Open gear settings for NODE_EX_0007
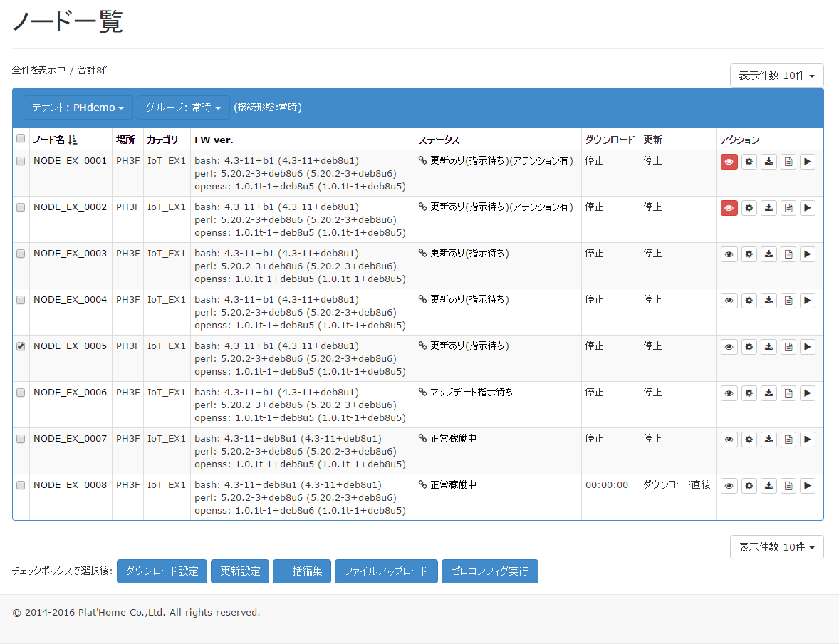Screen dimensions: 839x644 coord(749,440)
